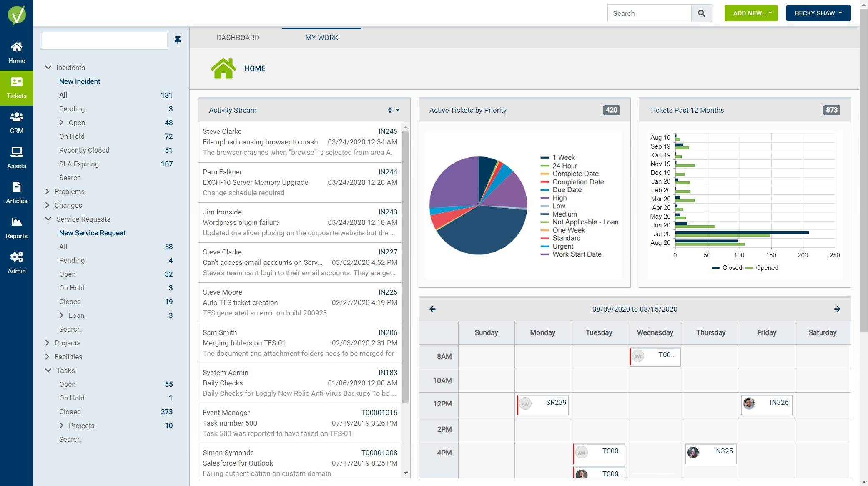
Task: Open the Admin panel icon
Action: point(16,263)
